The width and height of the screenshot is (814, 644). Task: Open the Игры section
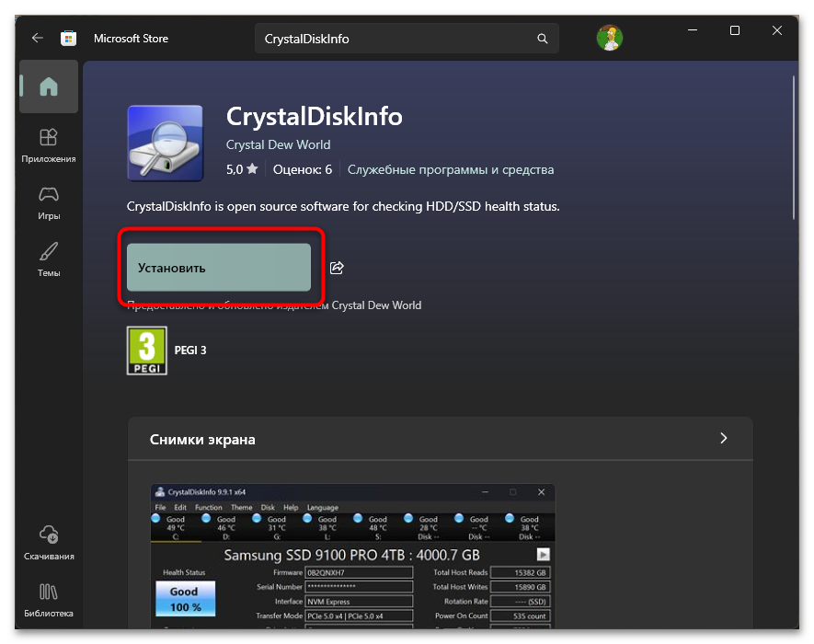click(x=49, y=203)
